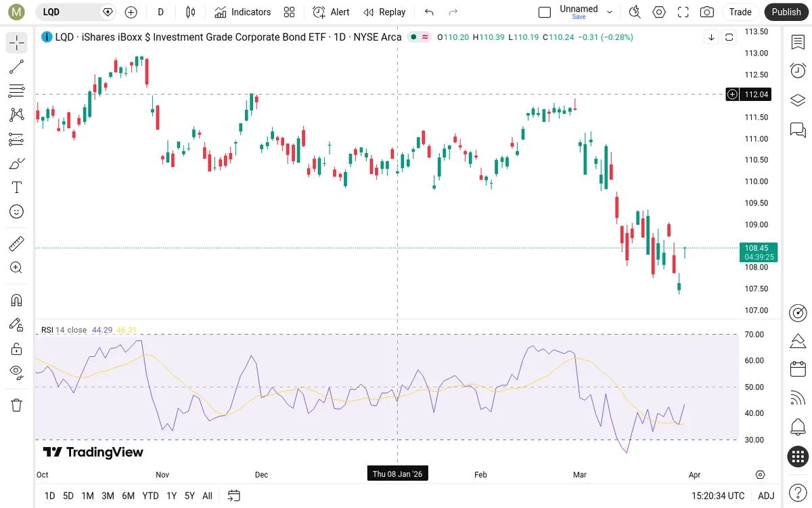Open the Trade panel
Screen dimensions: 812x508
[x=740, y=12]
